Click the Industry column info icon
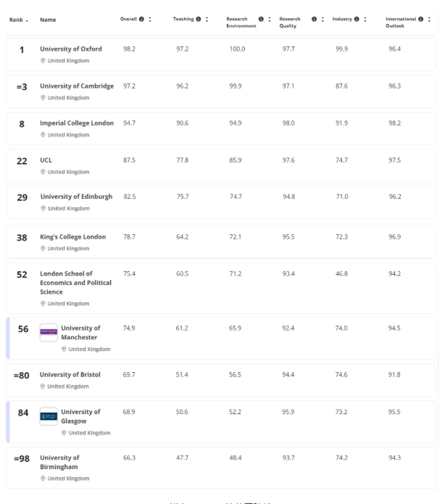Screen dimensions: 445x504 357,19
